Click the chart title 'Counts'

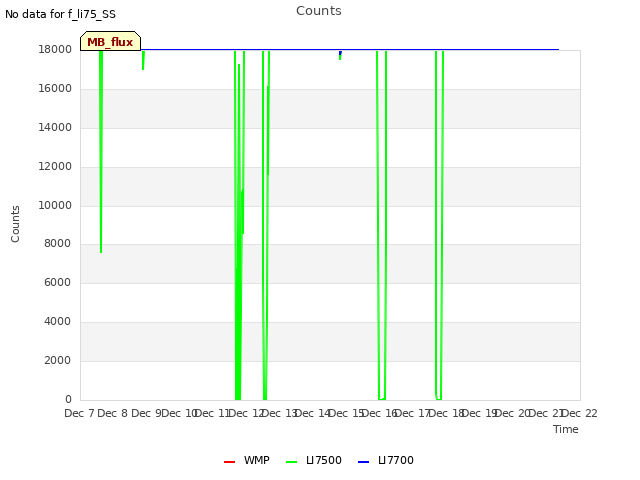click(319, 11)
